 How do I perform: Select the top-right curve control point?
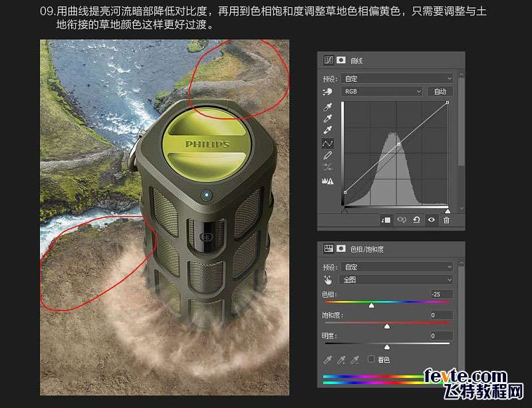tap(448, 102)
